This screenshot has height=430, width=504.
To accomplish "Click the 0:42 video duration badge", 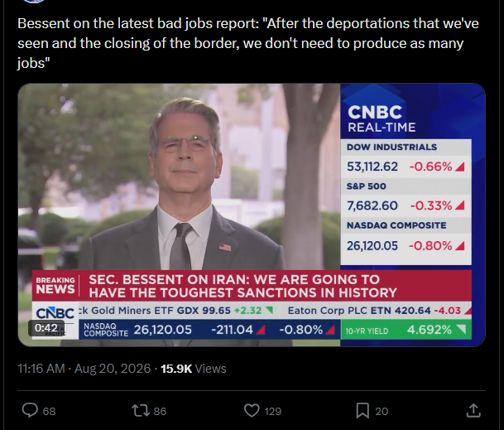I will coord(46,328).
